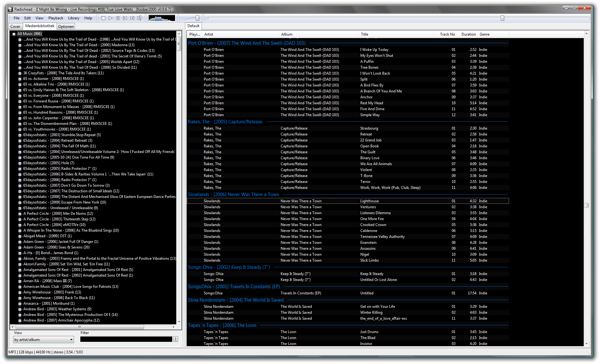The height and width of the screenshot is (364, 600).
Task: Collapse the All Music tree node
Action: tap(14, 34)
